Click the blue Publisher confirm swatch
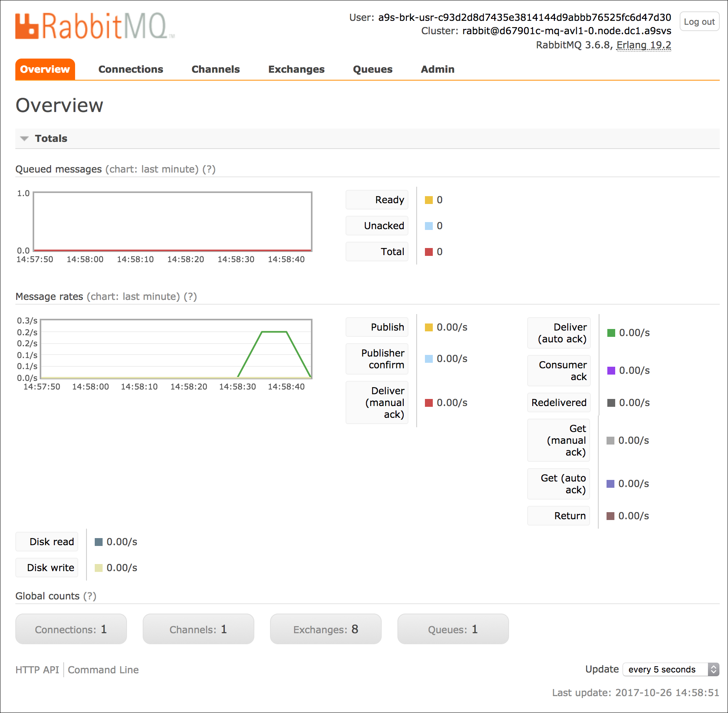The width and height of the screenshot is (728, 713). 429,359
